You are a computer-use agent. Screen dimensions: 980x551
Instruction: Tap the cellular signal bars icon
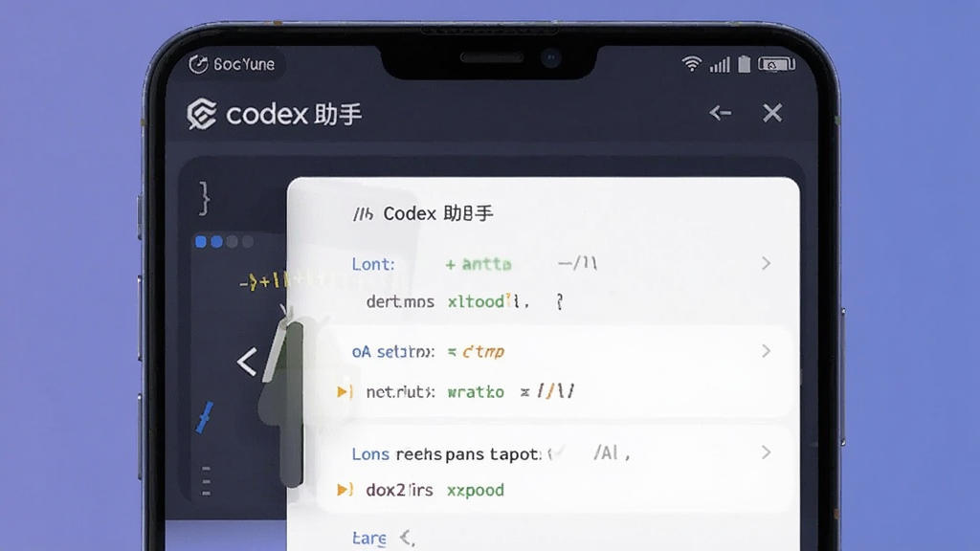[720, 64]
